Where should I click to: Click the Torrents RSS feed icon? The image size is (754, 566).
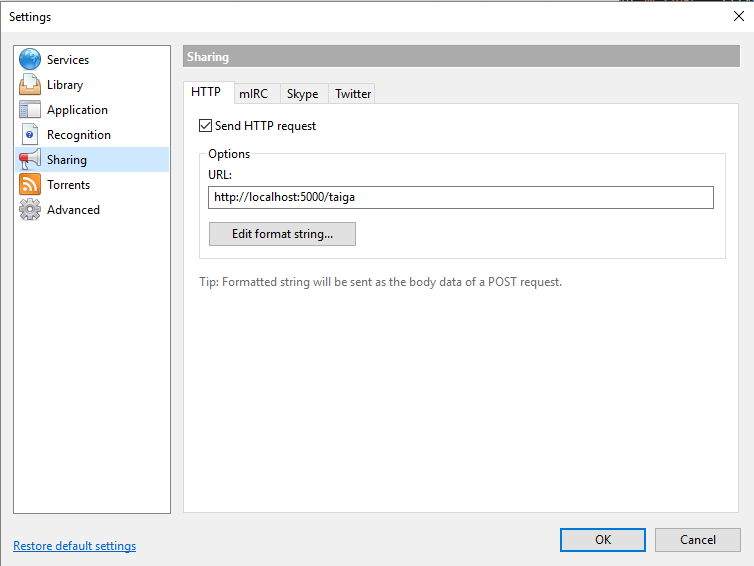30,185
